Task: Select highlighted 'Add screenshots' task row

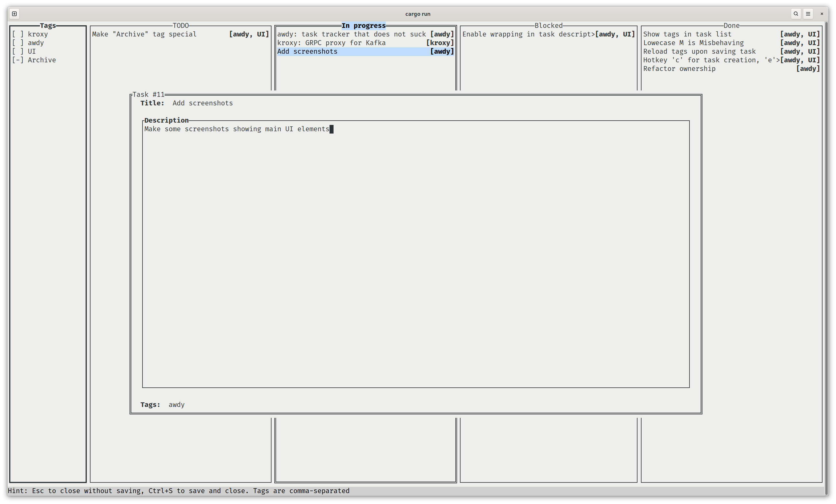Action: click(x=365, y=52)
